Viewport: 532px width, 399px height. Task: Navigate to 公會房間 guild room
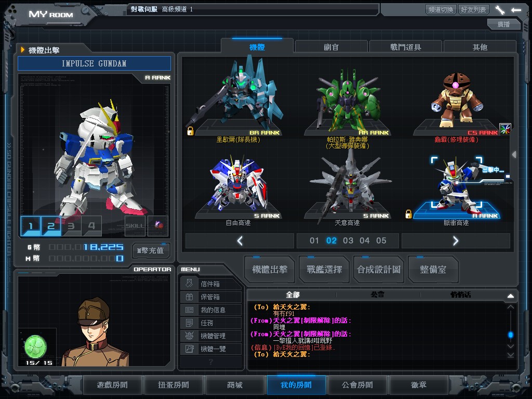coord(357,385)
